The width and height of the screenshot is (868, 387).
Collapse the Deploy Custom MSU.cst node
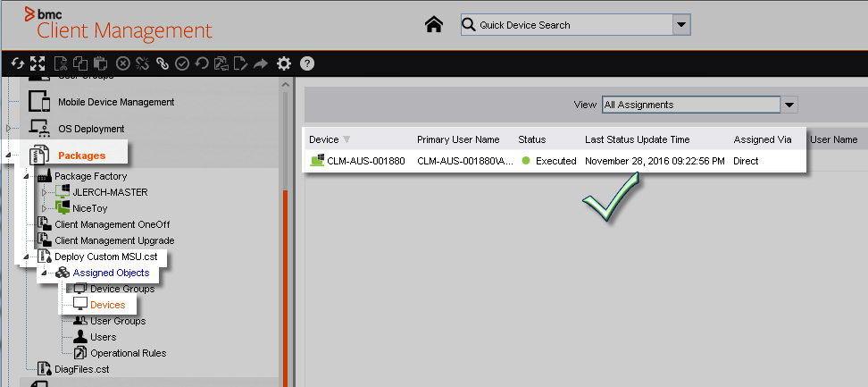click(26, 257)
